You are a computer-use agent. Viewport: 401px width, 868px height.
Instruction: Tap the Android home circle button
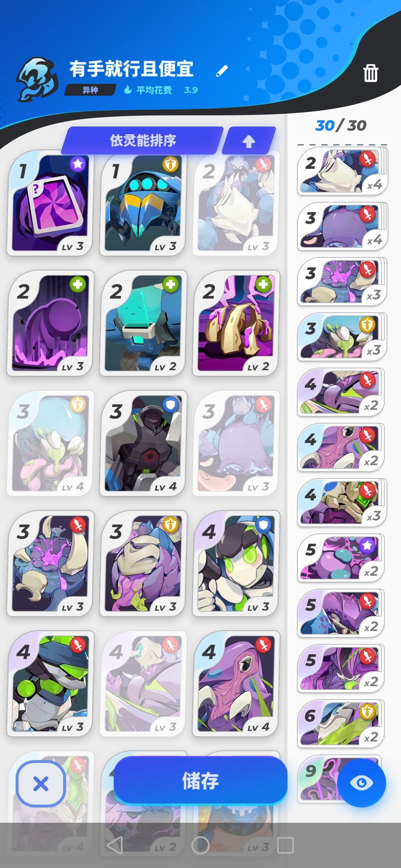[x=200, y=845]
